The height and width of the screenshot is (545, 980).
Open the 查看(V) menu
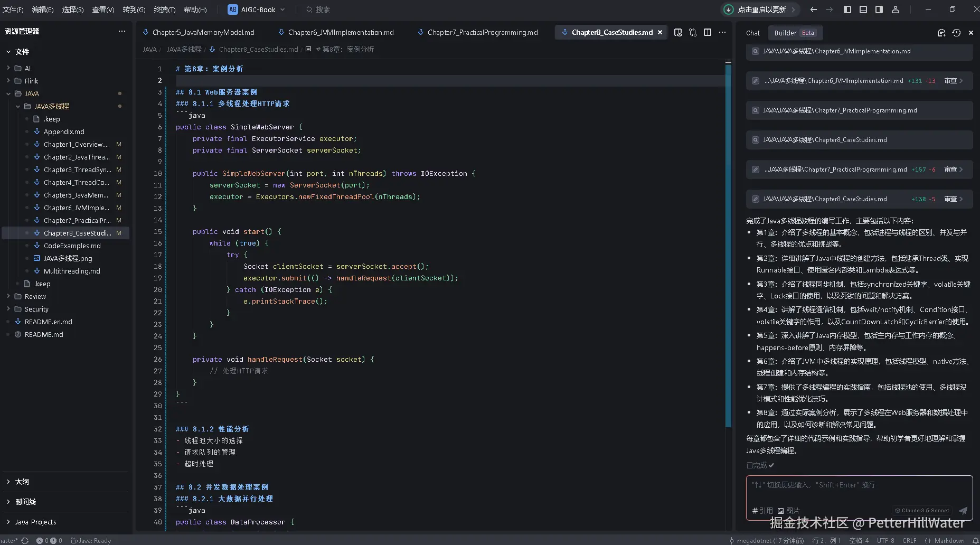(103, 10)
